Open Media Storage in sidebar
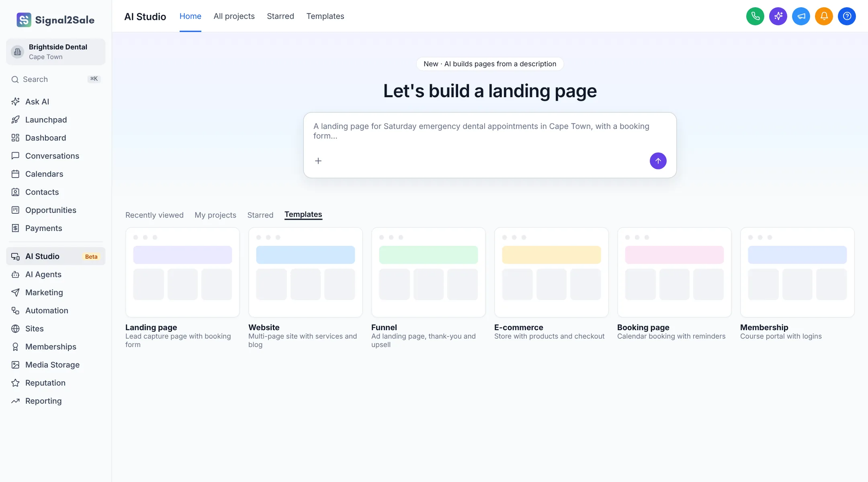 tap(56, 365)
